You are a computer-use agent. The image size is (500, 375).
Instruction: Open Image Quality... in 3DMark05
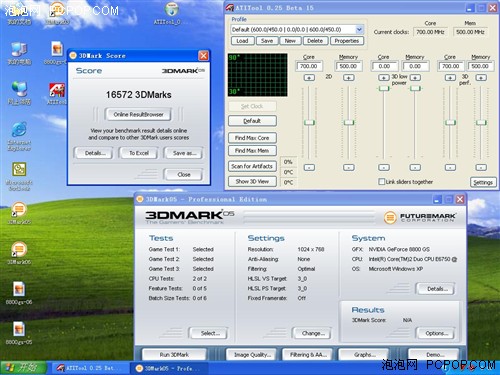pos(252,355)
